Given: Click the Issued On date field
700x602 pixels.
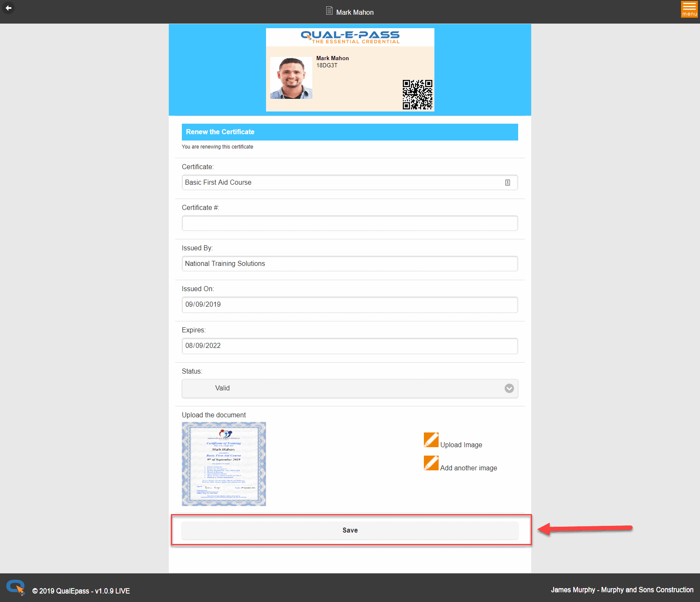Looking at the screenshot, I should pyautogui.click(x=349, y=305).
